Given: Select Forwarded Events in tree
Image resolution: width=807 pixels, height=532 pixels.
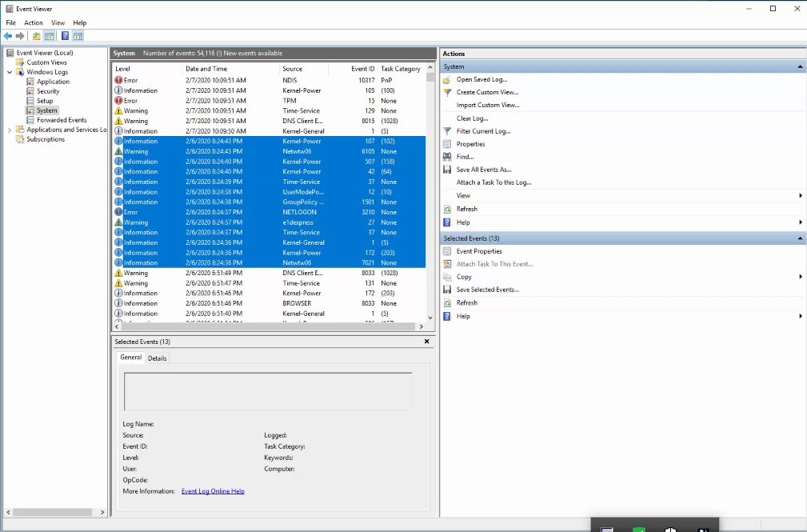Looking at the screenshot, I should click(x=62, y=120).
